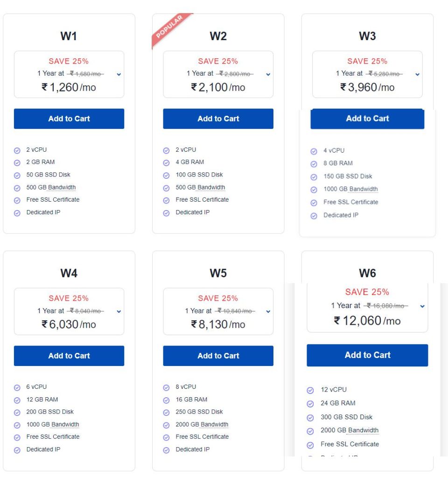Image resolution: width=448 pixels, height=478 pixels.
Task: Click checkmark icon beside W5 Free SSL Certificate
Action: click(166, 437)
